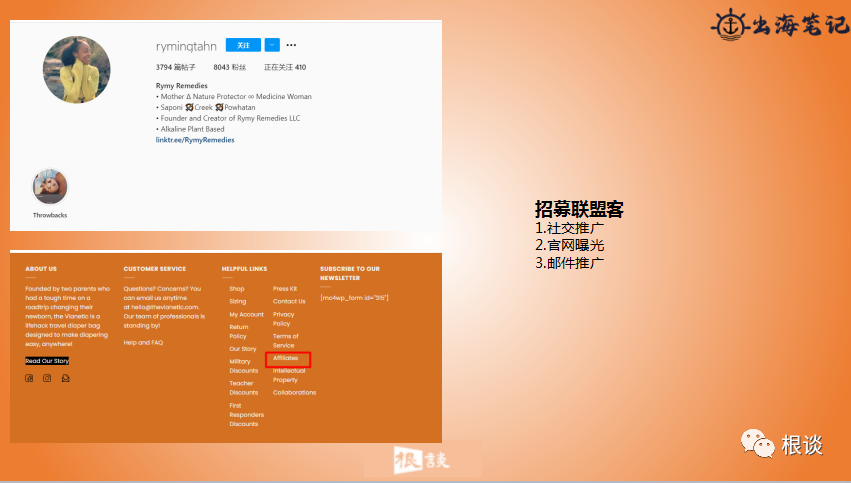Open the Intellectual Property link
Viewport: 851px width, 483px height.
pos(289,376)
